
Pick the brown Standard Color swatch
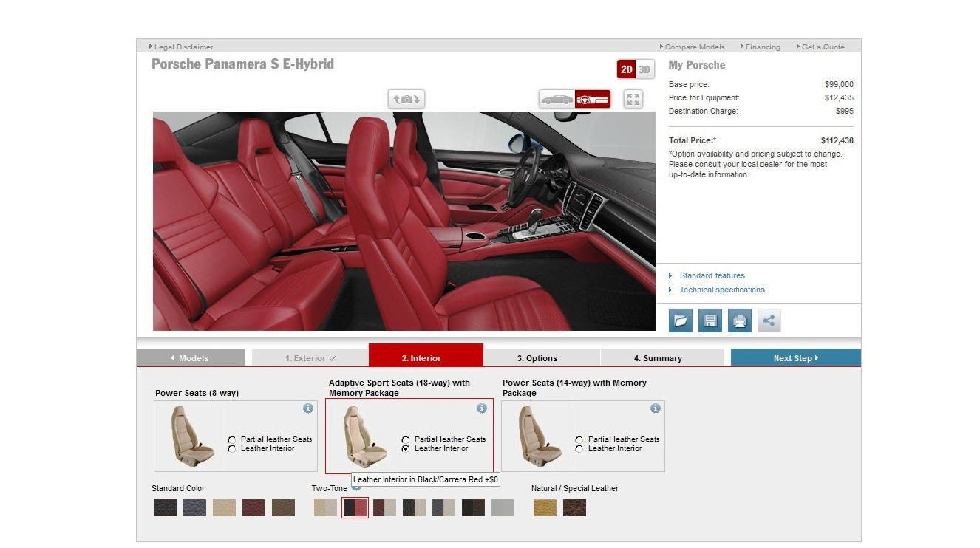(283, 507)
